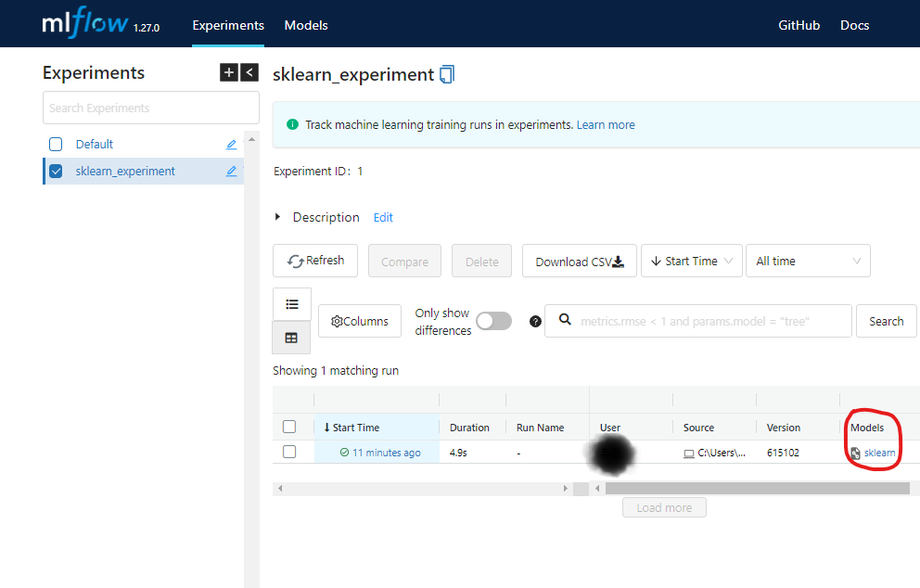Focus the Search Experiments field
This screenshot has height=588, width=920.
151,108
